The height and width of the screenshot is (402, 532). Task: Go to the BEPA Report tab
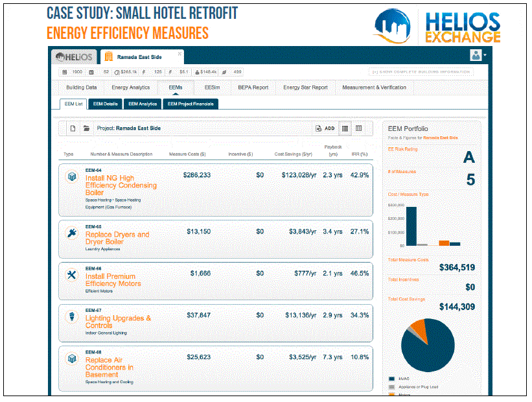[x=253, y=88]
